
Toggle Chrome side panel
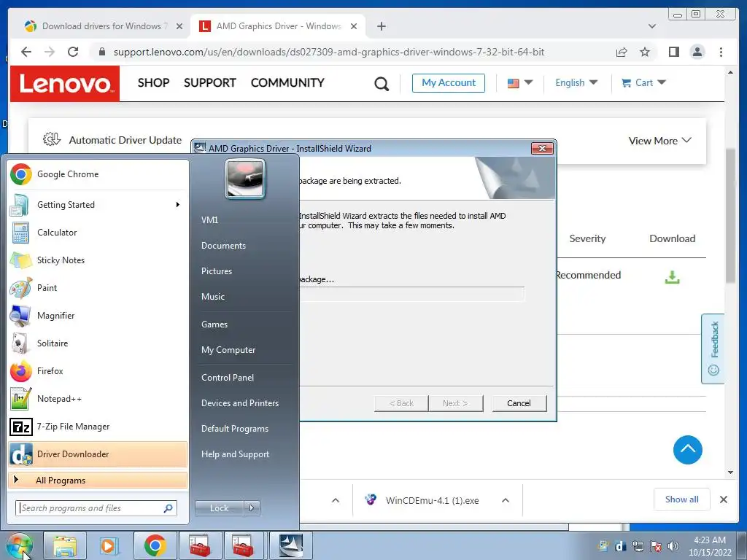tap(673, 52)
